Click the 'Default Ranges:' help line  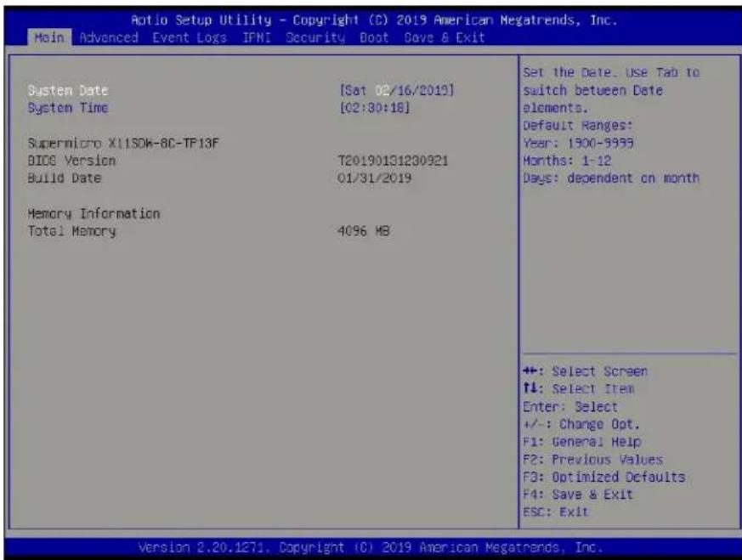577,125
